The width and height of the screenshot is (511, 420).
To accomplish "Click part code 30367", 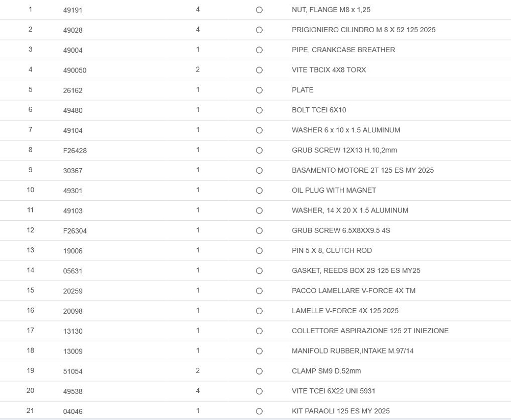I will tap(73, 171).
